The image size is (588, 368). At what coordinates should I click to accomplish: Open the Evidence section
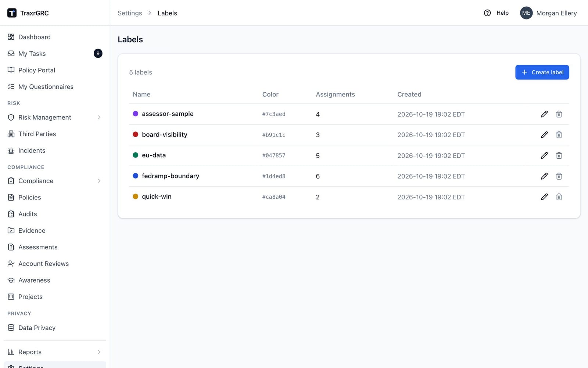(x=55, y=230)
